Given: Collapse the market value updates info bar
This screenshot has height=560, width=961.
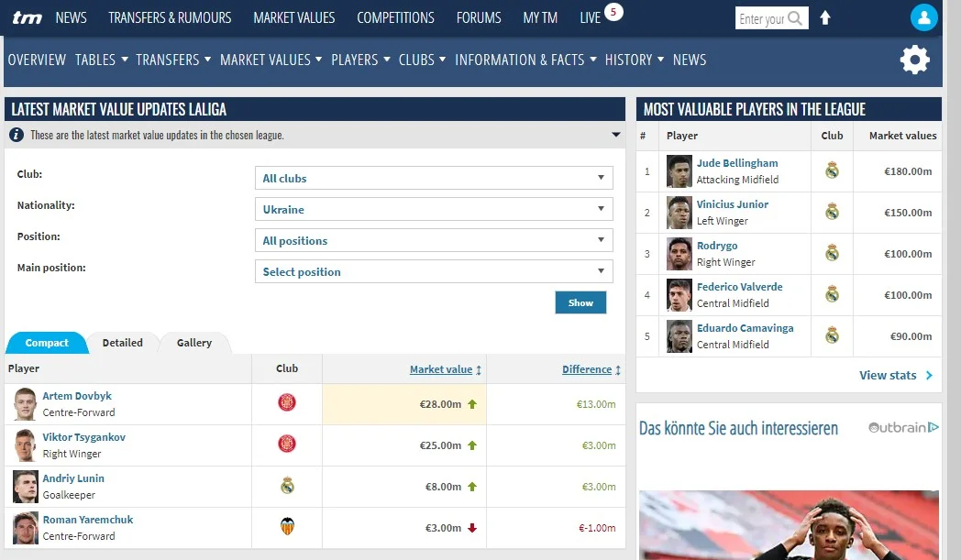Looking at the screenshot, I should tap(616, 135).
